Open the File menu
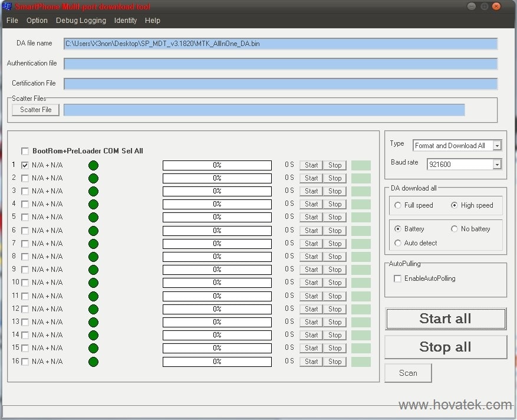Viewport: 517px width, 420px height. 12,21
